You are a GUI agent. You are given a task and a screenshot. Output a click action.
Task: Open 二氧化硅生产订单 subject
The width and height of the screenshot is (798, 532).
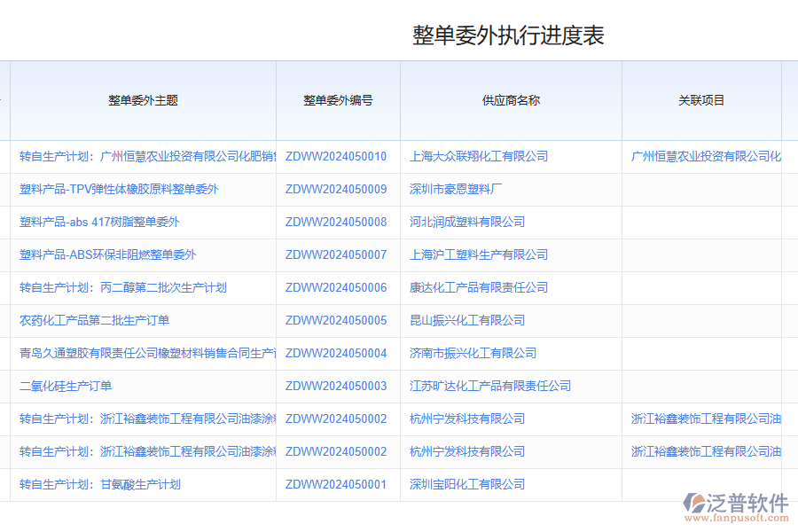pos(66,386)
